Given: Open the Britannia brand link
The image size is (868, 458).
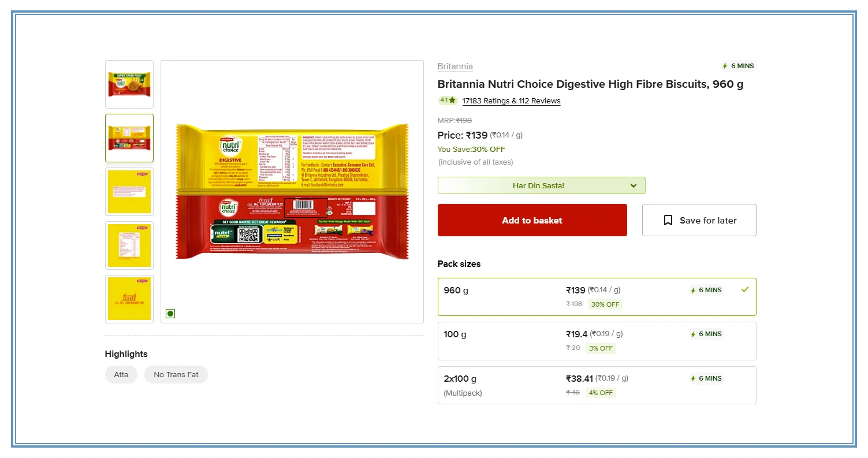Looking at the screenshot, I should pos(455,66).
